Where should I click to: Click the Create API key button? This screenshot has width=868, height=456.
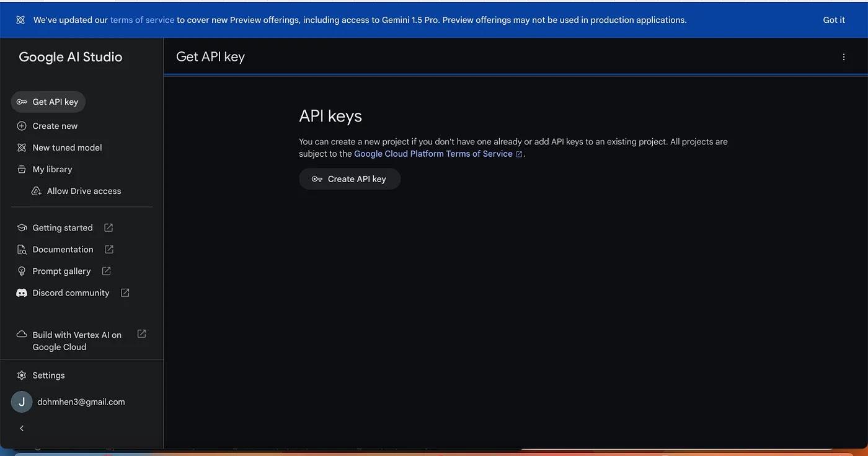point(350,179)
